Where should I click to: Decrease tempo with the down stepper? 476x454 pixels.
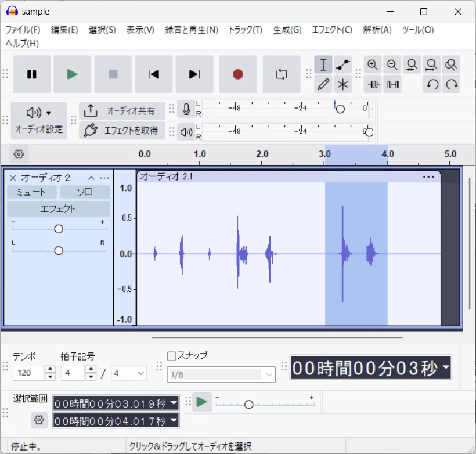(x=50, y=377)
